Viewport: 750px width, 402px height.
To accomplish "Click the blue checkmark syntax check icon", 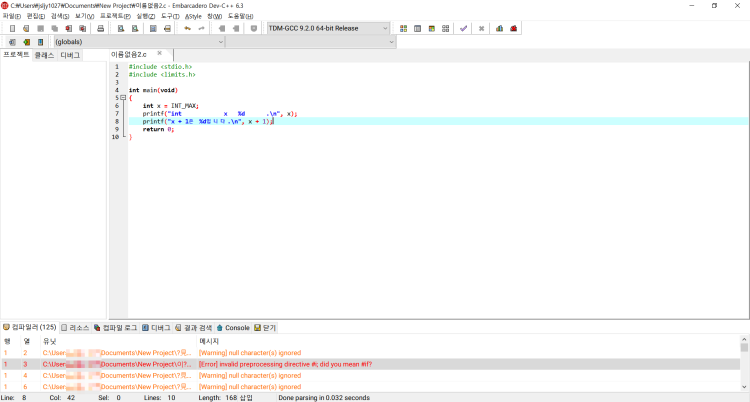I will click(462, 28).
